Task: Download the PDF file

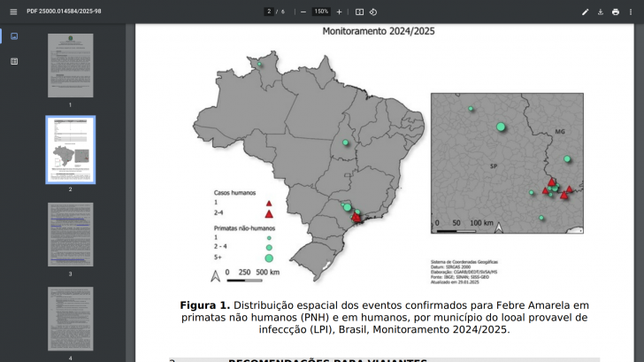Action: (x=601, y=12)
